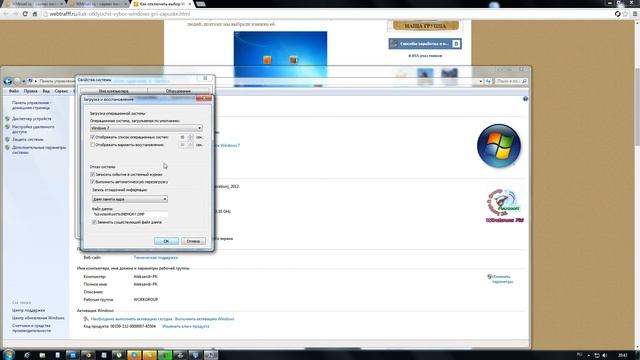Open the default operating system dropdown (Windows 7)
The image size is (640, 360).
click(146, 128)
